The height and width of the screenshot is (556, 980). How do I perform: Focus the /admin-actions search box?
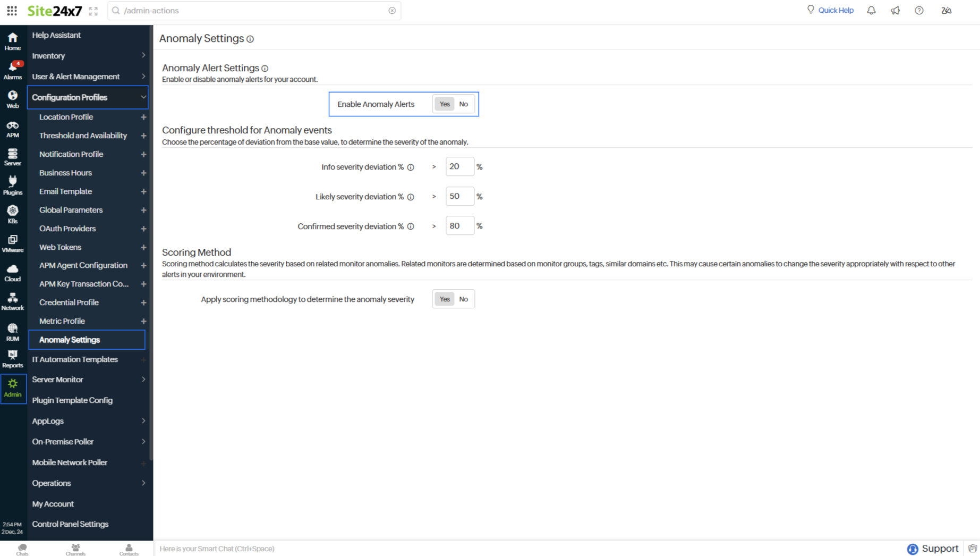tap(254, 11)
